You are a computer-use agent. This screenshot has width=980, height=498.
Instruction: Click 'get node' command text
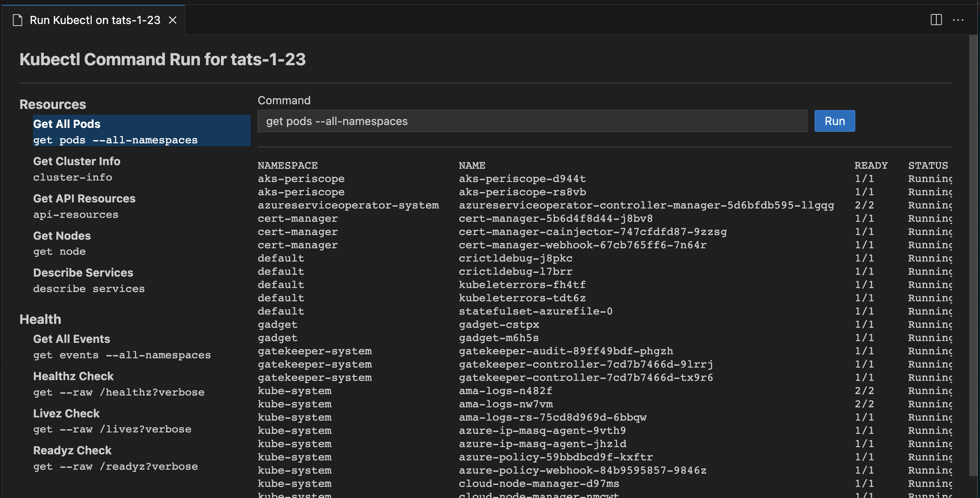coord(59,252)
